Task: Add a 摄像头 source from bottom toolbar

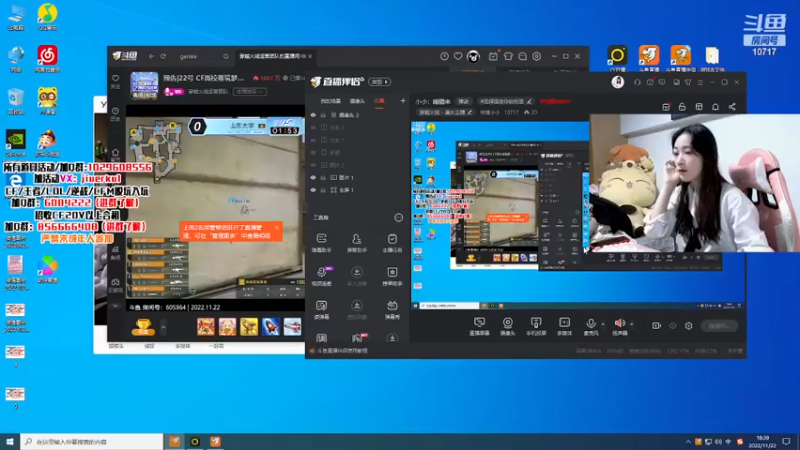Action: click(508, 326)
